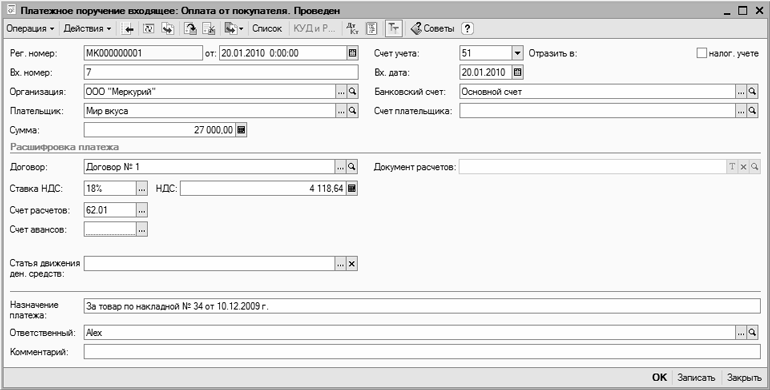The image size is (770, 390).
Task: Open the Советы tips button
Action: point(433,28)
